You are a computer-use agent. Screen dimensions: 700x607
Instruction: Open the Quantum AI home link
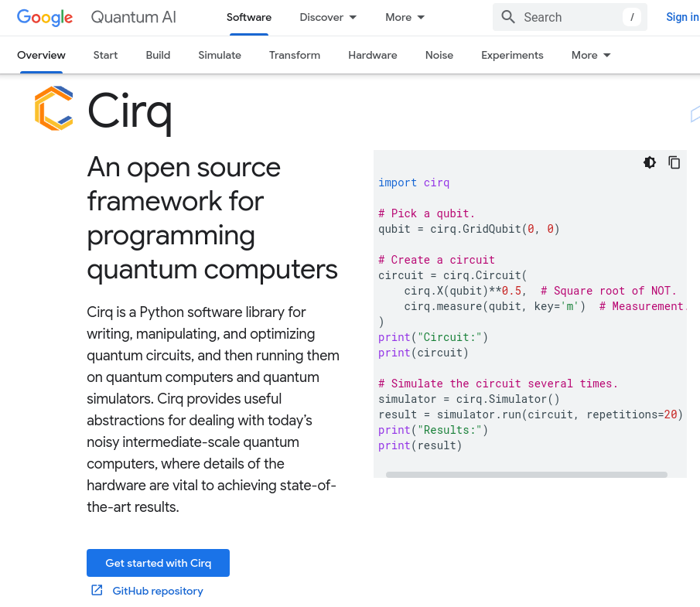click(134, 18)
